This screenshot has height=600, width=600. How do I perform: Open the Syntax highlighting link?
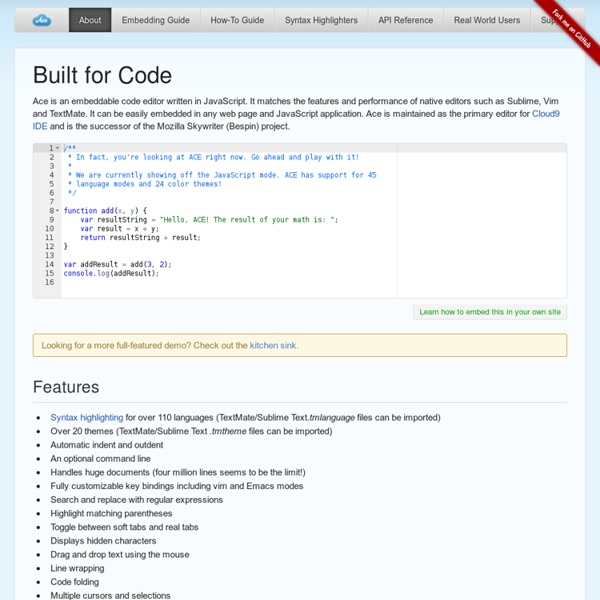tap(87, 417)
